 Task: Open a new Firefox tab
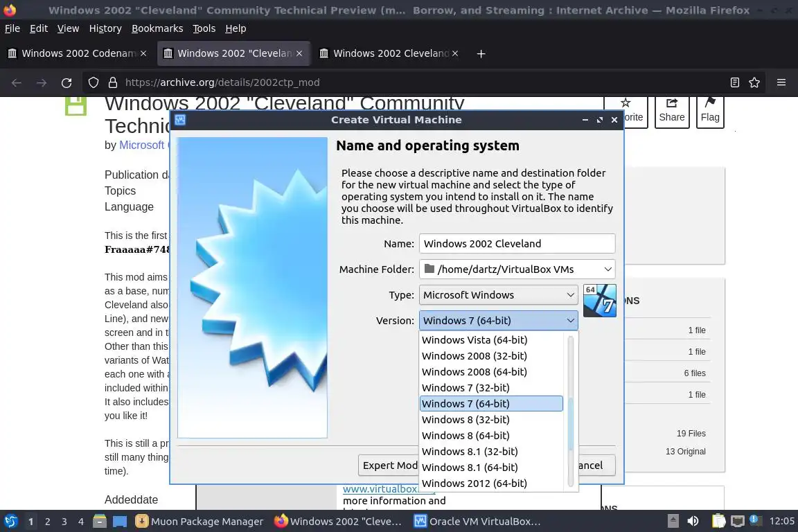pyautogui.click(x=481, y=53)
